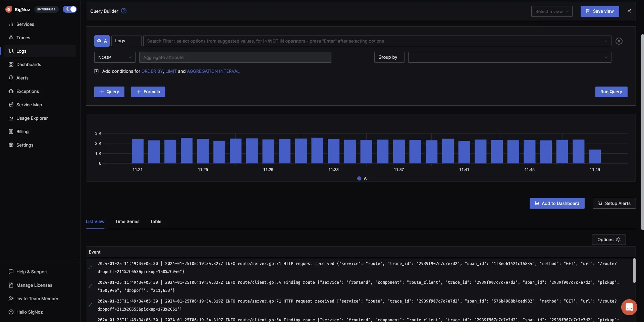Open the Services page from sidebar

pyautogui.click(x=25, y=24)
